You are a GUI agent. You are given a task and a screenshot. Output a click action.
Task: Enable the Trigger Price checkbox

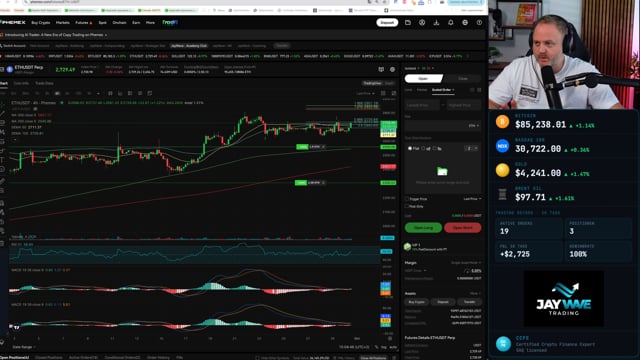pos(407,199)
